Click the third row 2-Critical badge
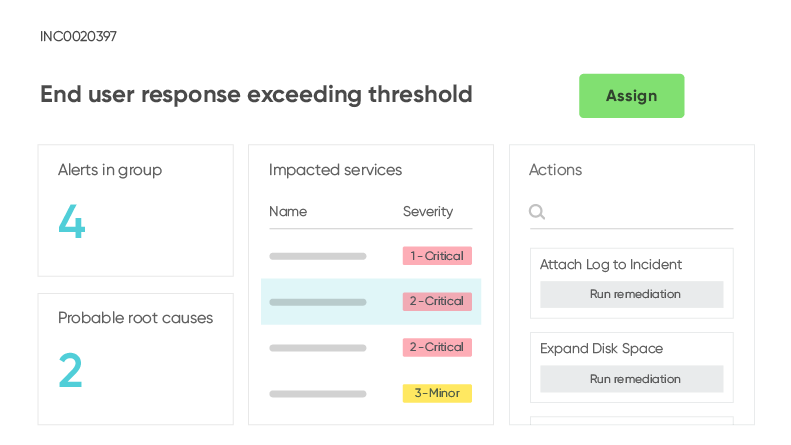Screen dimensions: 791x445 [437, 347]
